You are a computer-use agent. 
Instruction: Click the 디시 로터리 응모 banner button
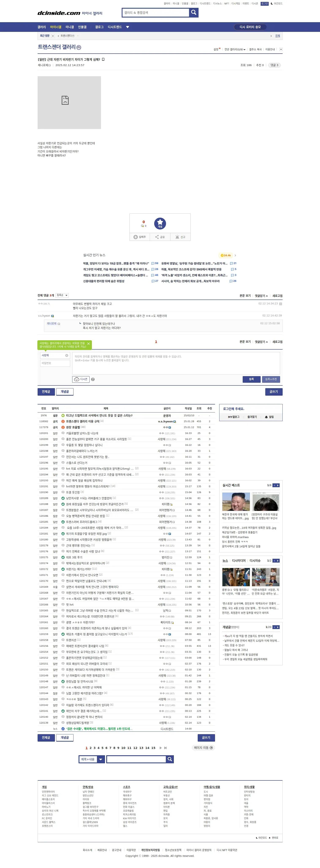coord(250,27)
